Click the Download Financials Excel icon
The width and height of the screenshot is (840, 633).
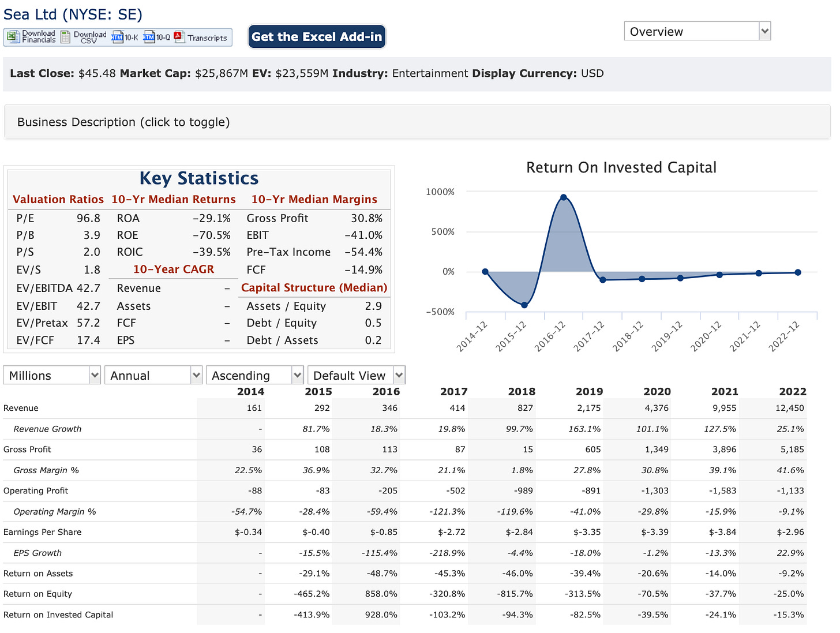[31, 37]
